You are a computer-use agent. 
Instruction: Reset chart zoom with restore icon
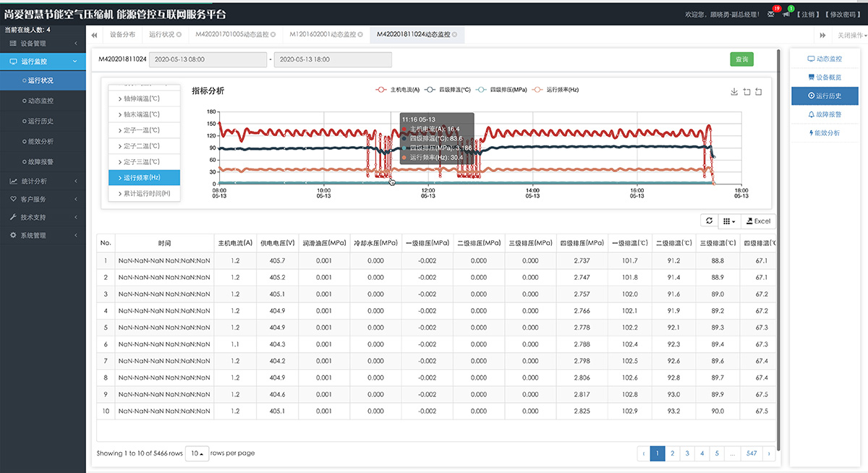(x=758, y=92)
